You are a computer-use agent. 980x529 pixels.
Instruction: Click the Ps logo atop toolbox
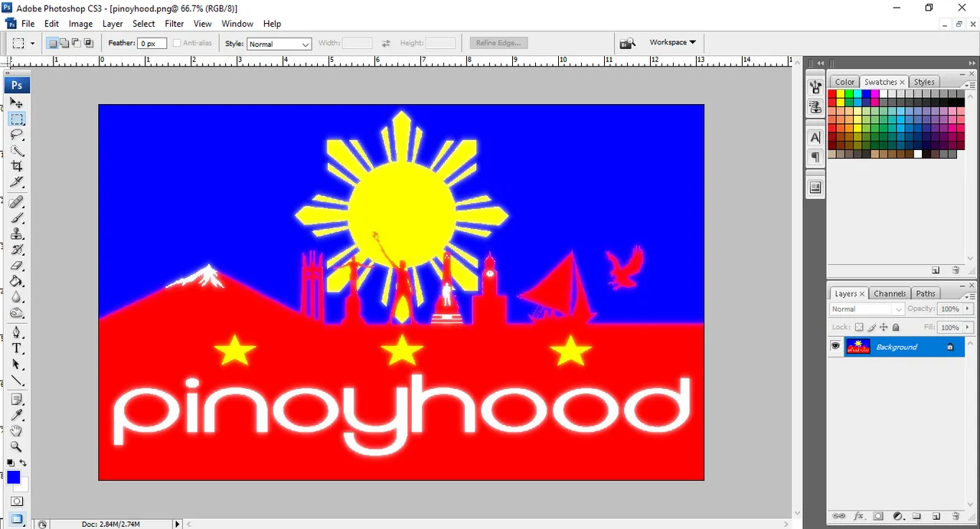coord(16,85)
